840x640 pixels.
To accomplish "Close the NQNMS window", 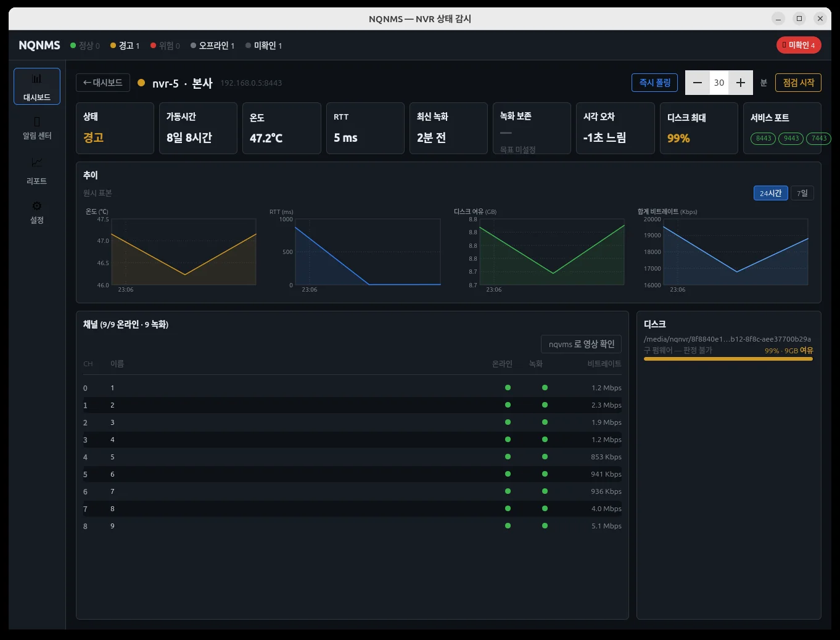I will pyautogui.click(x=820, y=18).
